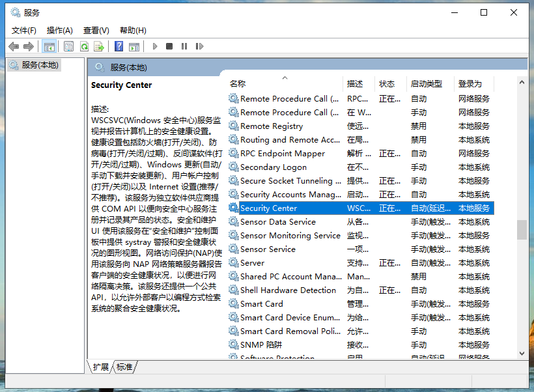Stop the Security Center service
Screen dimensions: 534x392
[169, 46]
